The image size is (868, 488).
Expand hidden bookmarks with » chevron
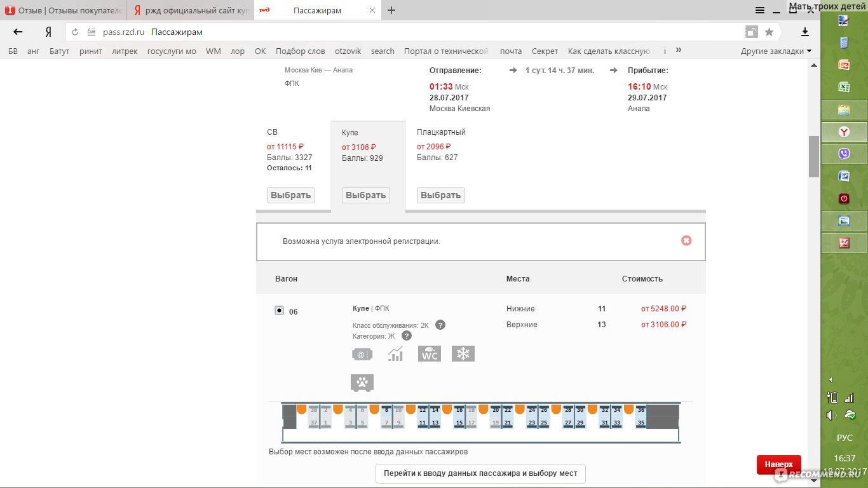point(679,50)
